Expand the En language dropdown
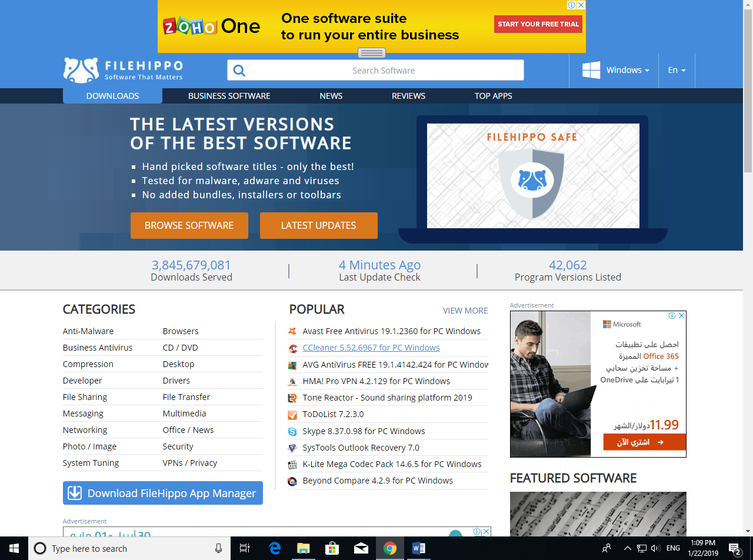The image size is (753, 560). pos(677,70)
